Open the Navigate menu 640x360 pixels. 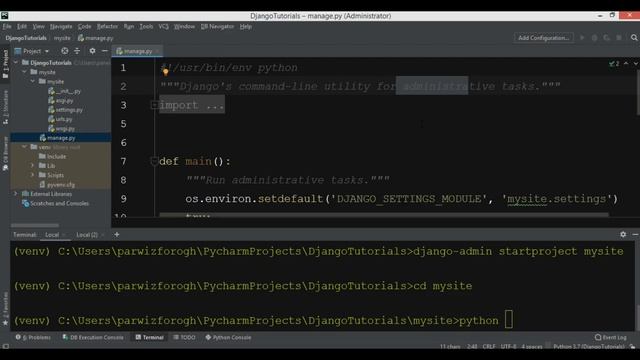point(61,27)
